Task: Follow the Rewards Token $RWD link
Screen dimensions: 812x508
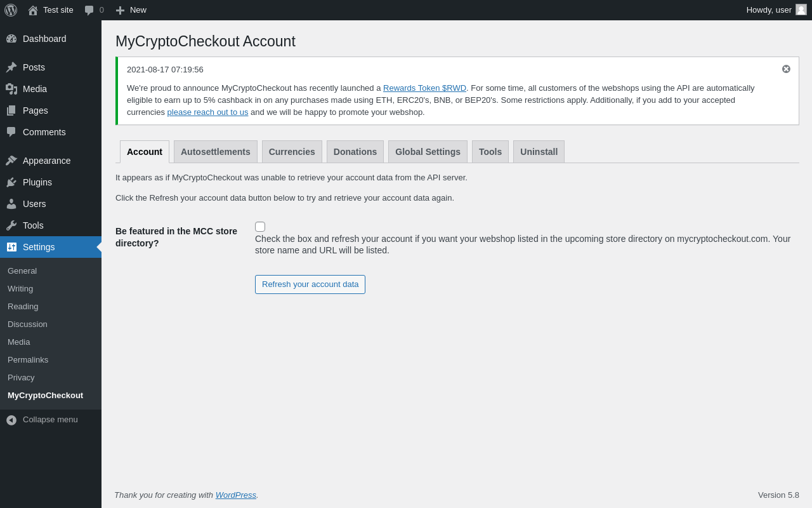Action: click(424, 88)
